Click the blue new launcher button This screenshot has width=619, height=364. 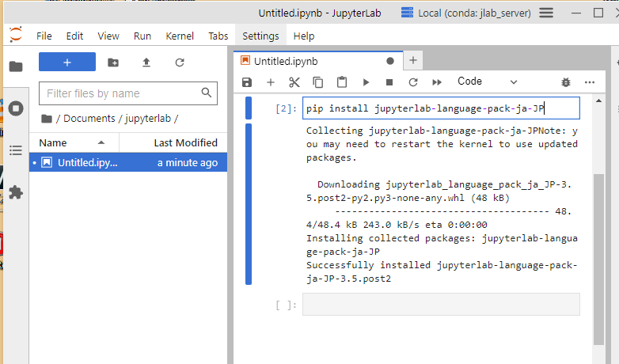[67, 62]
